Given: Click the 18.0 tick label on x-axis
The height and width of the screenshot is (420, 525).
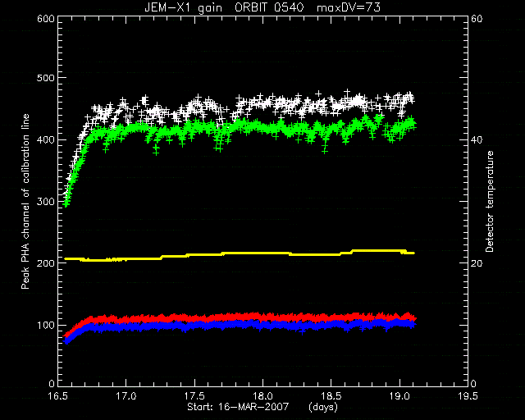Looking at the screenshot, I should [x=263, y=396].
